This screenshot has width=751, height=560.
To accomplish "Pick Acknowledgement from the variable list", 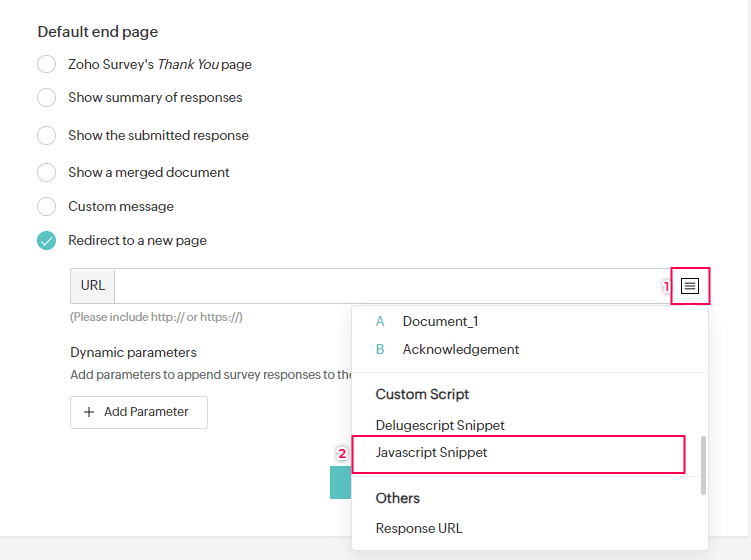I will point(460,350).
